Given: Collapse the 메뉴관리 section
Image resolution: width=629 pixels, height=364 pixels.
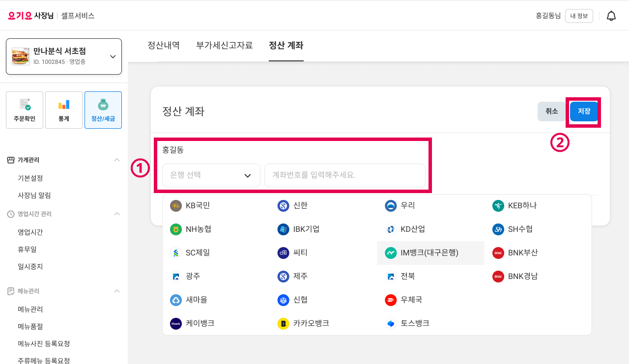Looking at the screenshot, I should pyautogui.click(x=117, y=291).
